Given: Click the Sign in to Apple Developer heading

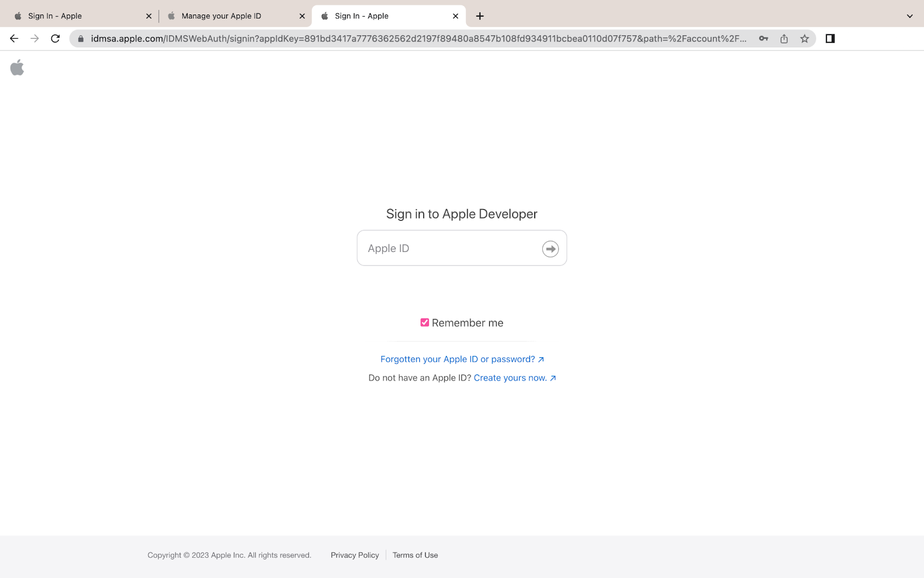Looking at the screenshot, I should 462,214.
